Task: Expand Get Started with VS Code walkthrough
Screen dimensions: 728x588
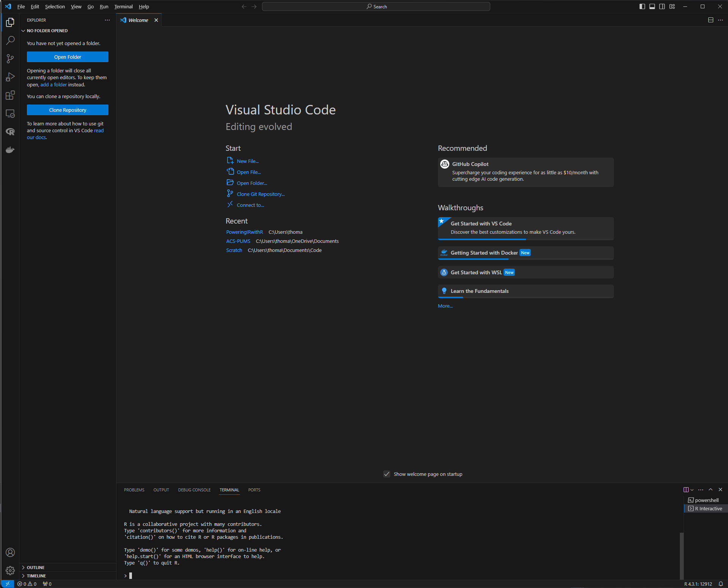Action: click(x=526, y=228)
